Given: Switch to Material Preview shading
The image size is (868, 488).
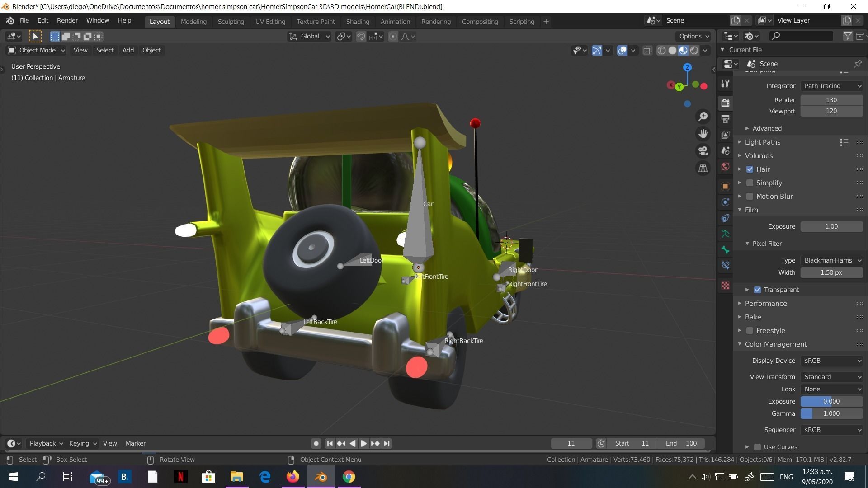Looking at the screenshot, I should click(683, 50).
